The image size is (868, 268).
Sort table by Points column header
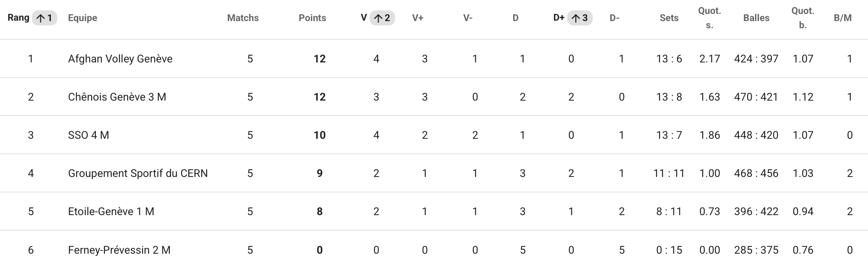click(312, 18)
